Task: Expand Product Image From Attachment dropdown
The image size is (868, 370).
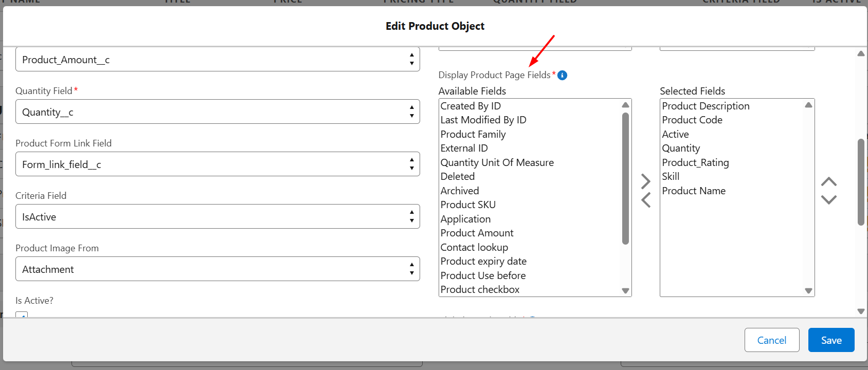Action: (x=218, y=269)
